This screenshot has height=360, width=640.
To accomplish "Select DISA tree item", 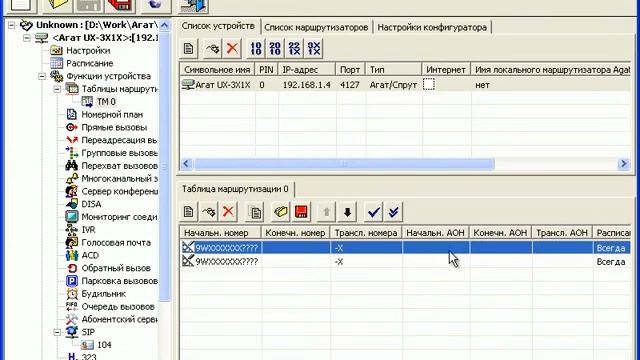I will tap(91, 204).
